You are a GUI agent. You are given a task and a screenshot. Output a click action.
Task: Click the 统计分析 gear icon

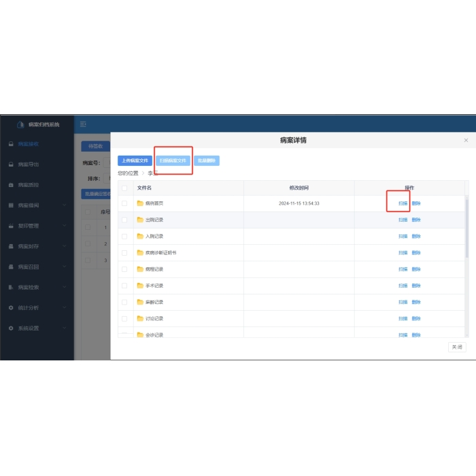11,307
